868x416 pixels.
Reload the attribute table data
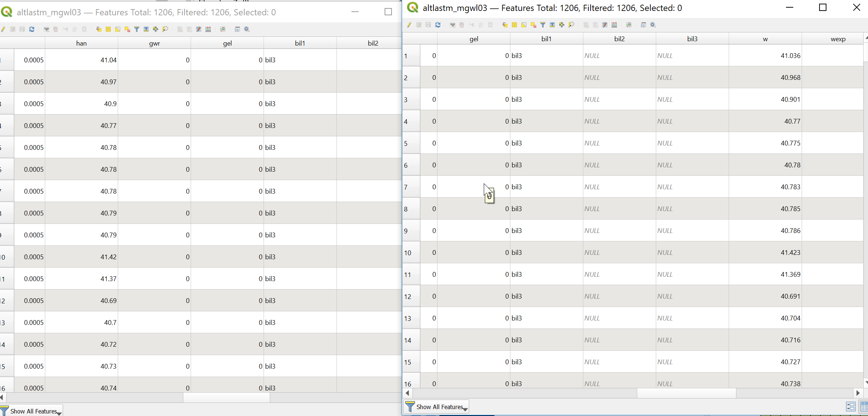[438, 25]
